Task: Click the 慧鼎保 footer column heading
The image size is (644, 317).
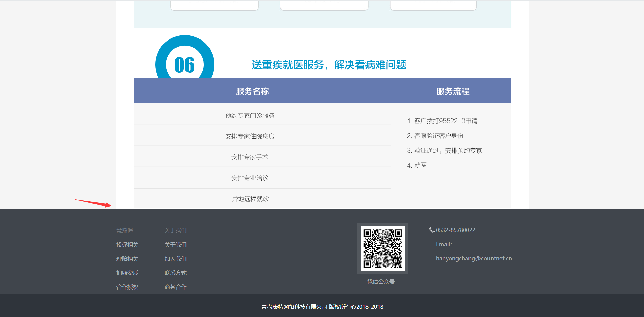Action: point(125,230)
